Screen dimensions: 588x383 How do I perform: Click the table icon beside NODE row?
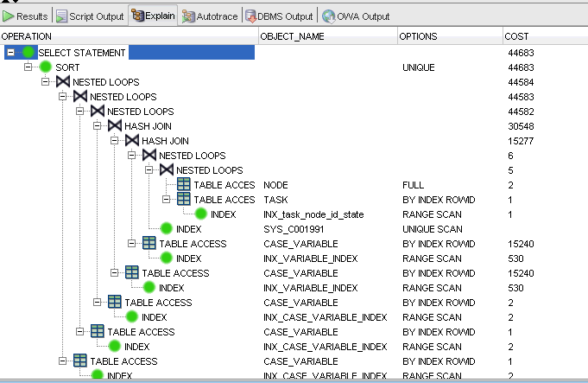point(184,185)
